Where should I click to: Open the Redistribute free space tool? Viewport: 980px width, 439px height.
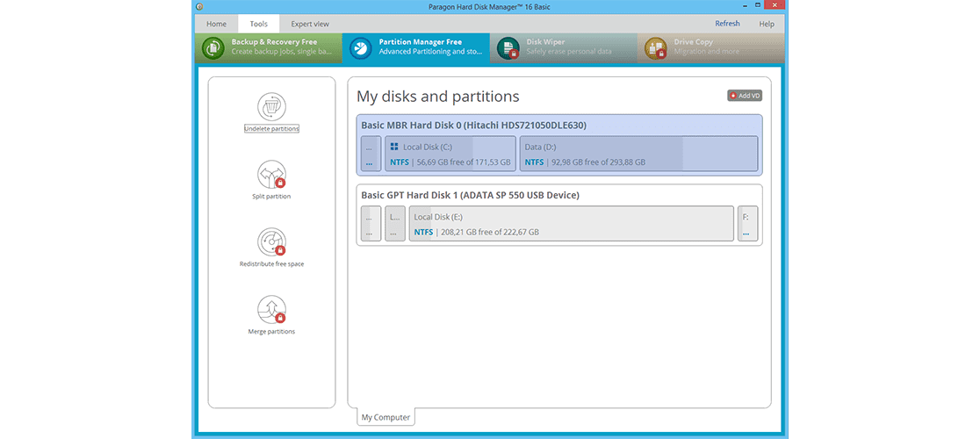pyautogui.click(x=271, y=242)
